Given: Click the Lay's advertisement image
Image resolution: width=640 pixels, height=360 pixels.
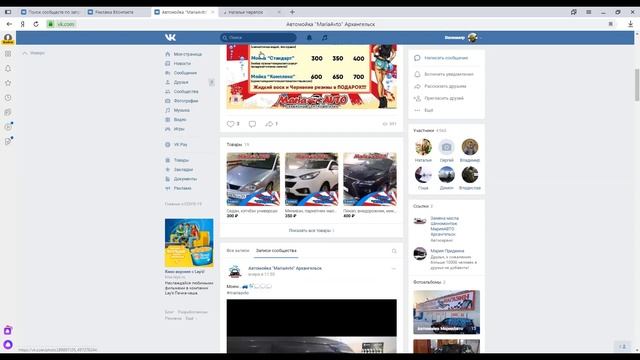Looking at the screenshot, I should pos(189,243).
